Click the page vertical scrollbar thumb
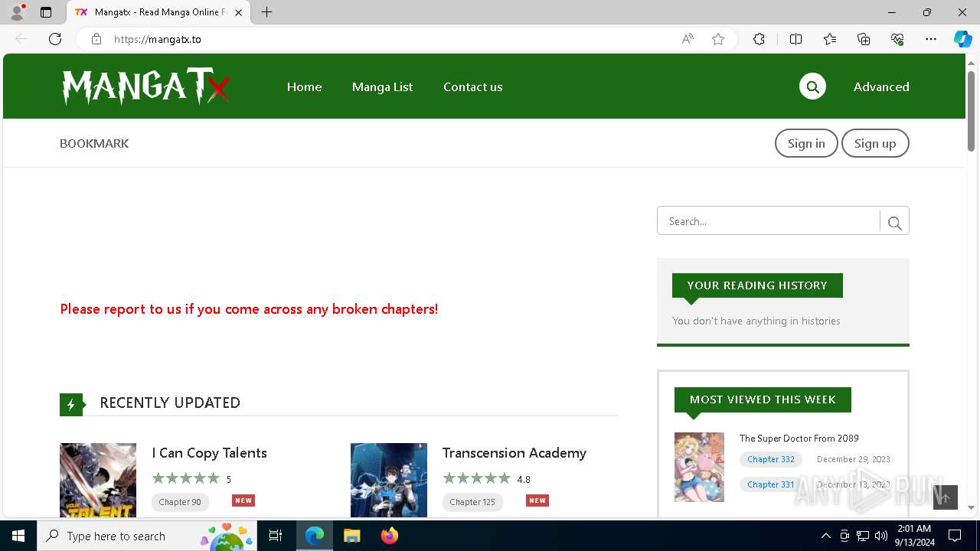The height and width of the screenshot is (551, 980). (971, 111)
